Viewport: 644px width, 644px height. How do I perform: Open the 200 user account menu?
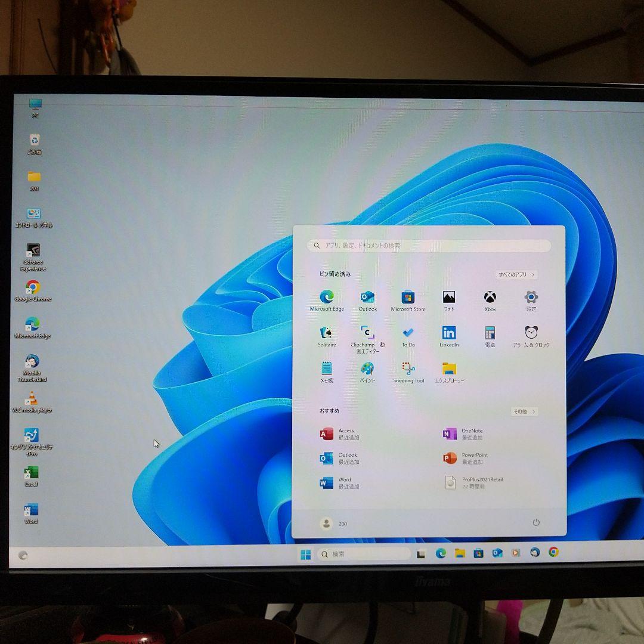(334, 524)
